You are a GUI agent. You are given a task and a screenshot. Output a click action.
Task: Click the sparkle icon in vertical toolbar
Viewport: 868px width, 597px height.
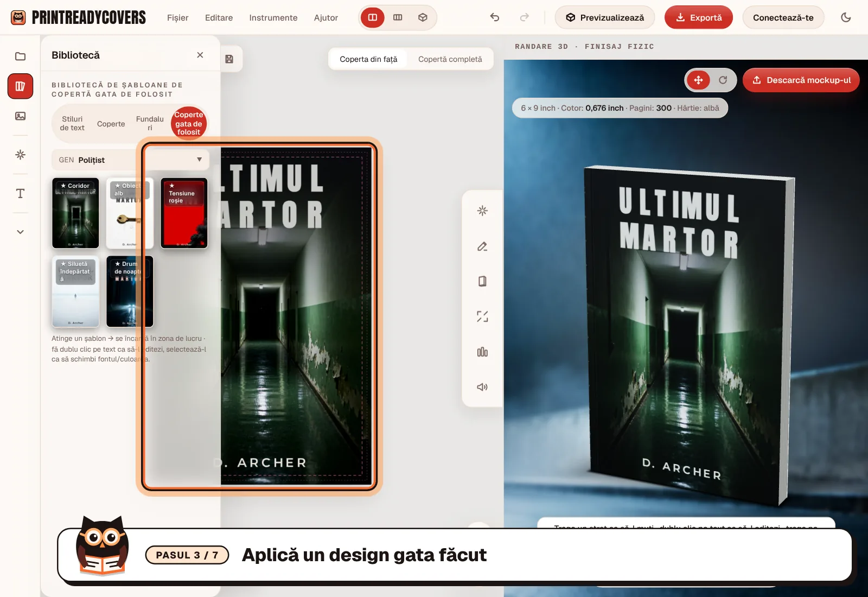point(482,211)
